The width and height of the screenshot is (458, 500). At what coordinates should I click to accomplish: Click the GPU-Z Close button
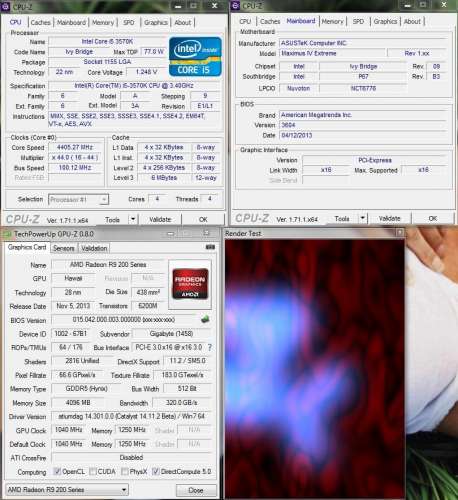[196, 490]
